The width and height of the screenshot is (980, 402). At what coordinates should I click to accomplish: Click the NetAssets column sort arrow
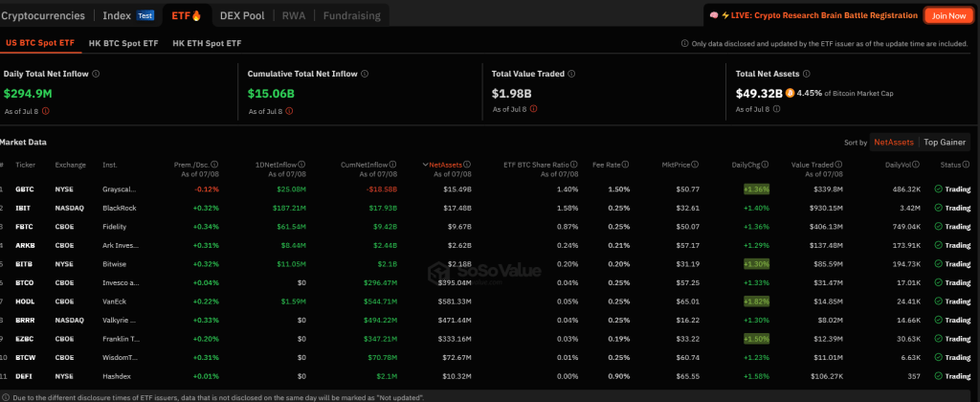(x=425, y=165)
